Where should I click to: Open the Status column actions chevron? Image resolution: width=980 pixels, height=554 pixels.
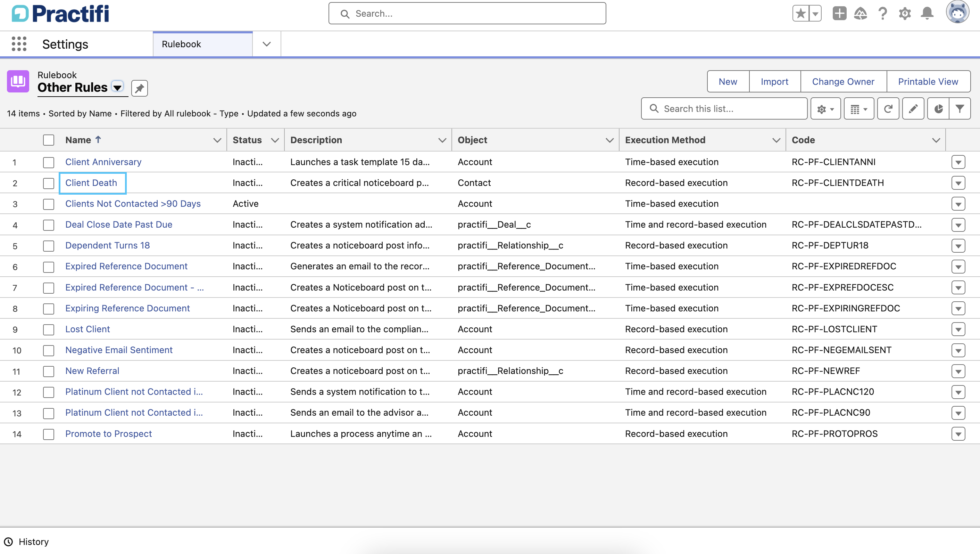point(275,140)
